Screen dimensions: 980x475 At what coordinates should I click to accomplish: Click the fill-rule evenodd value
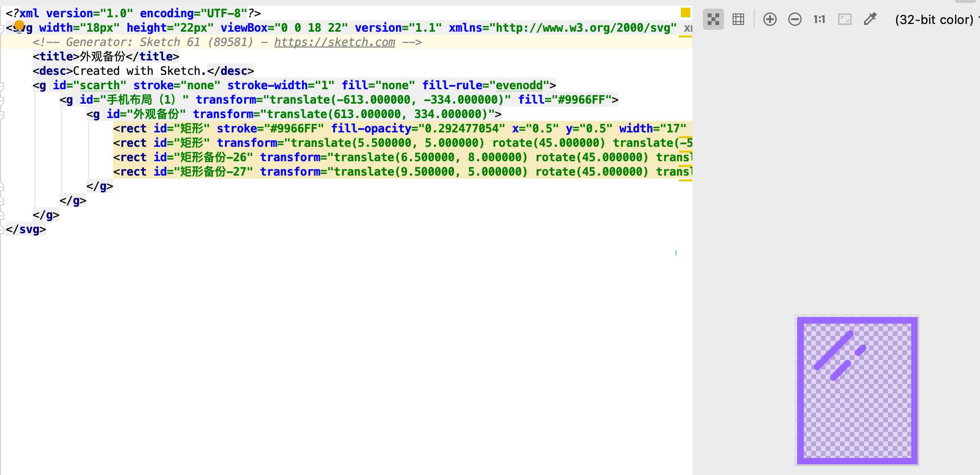(x=519, y=85)
